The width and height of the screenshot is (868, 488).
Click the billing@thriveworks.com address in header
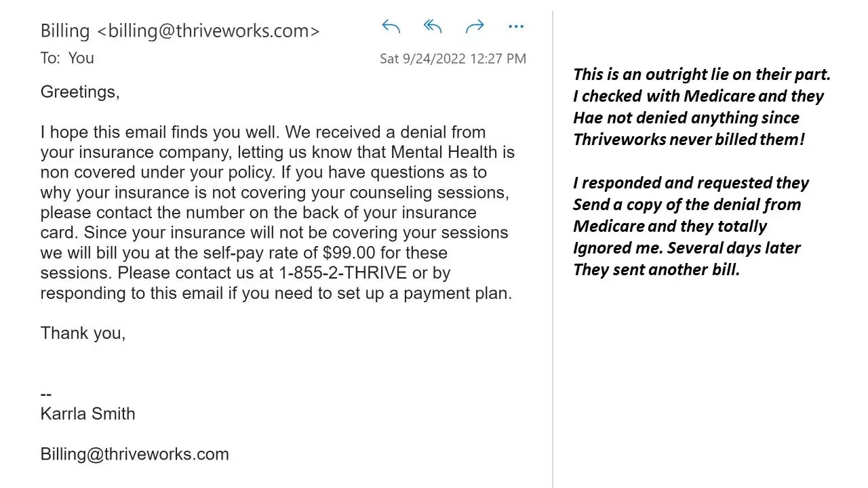coord(209,31)
